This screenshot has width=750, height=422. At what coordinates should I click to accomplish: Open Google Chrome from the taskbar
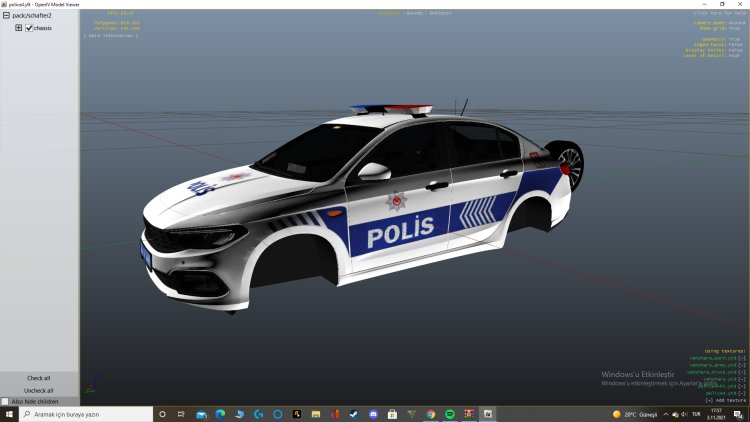[x=430, y=414]
